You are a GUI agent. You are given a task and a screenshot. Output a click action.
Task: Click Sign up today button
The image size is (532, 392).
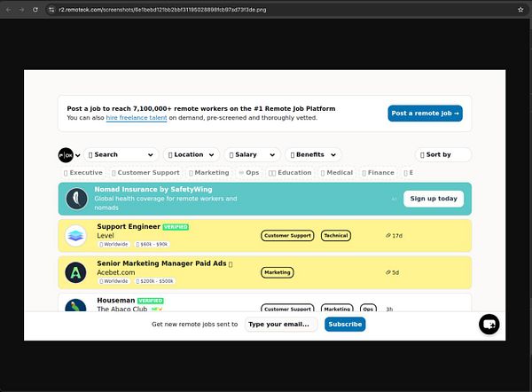(434, 199)
